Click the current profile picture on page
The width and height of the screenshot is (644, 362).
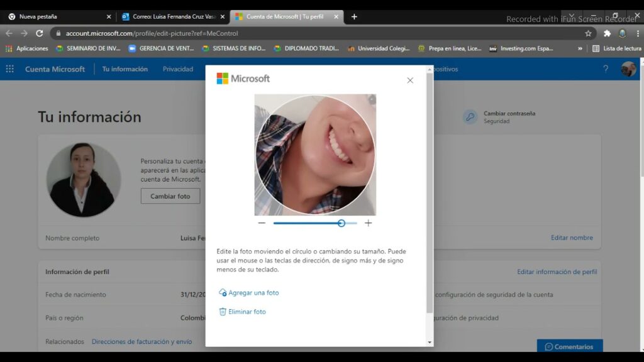pos(84,180)
